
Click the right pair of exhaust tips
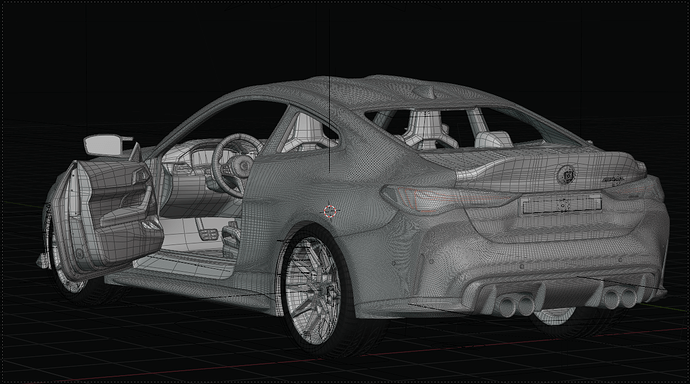click(619, 298)
